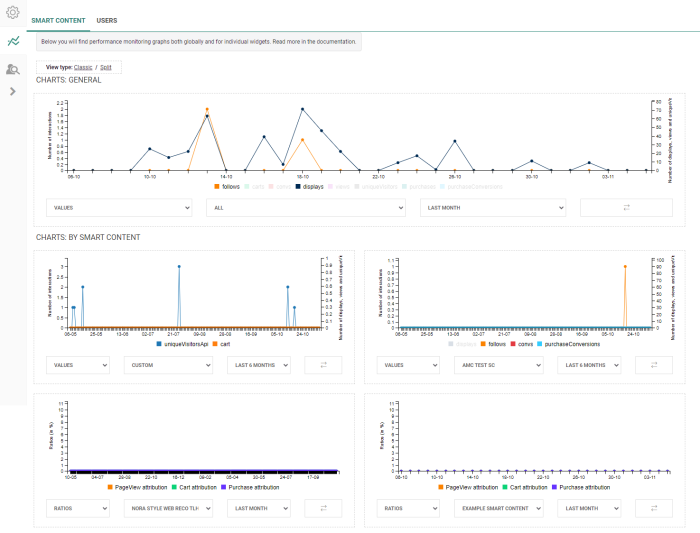Hit refresh icon under Nora Style ratios chart
The height and width of the screenshot is (533, 700).
pyautogui.click(x=323, y=509)
